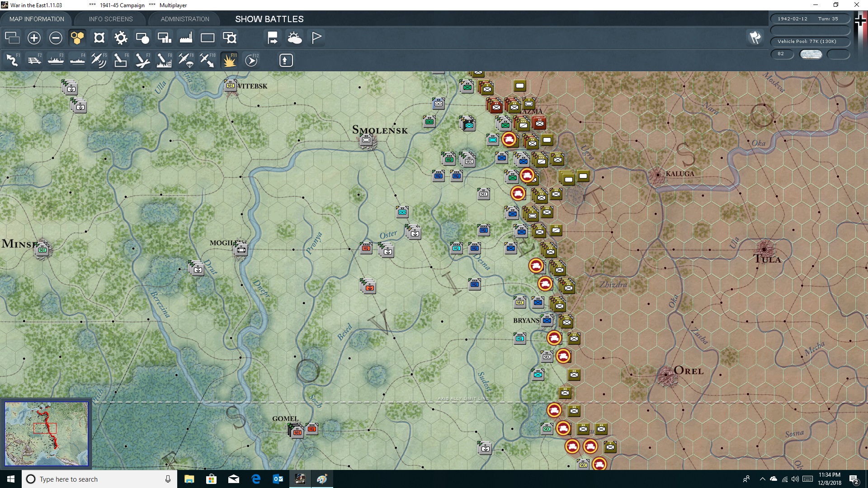
Task: Click the Kaluga city marker
Action: point(658,175)
